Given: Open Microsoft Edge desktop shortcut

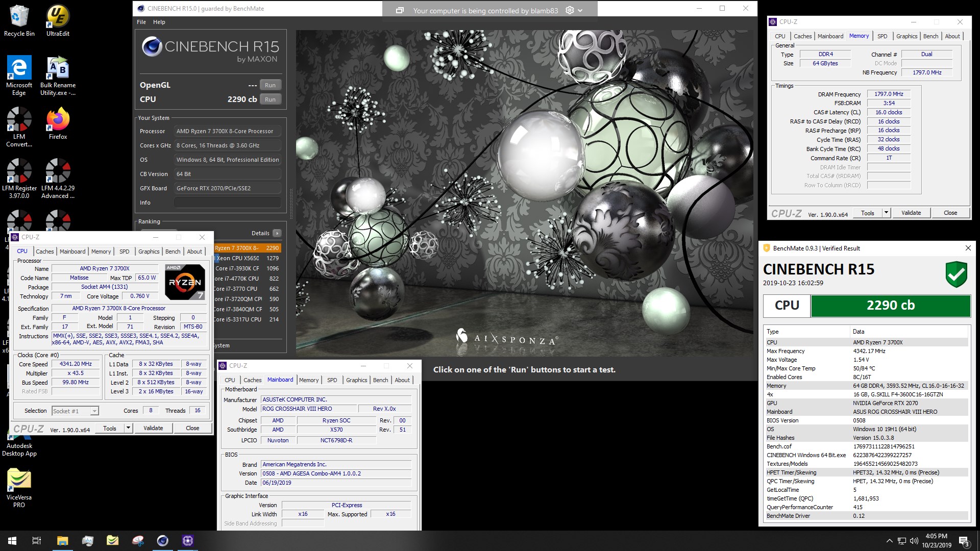Looking at the screenshot, I should (19, 76).
